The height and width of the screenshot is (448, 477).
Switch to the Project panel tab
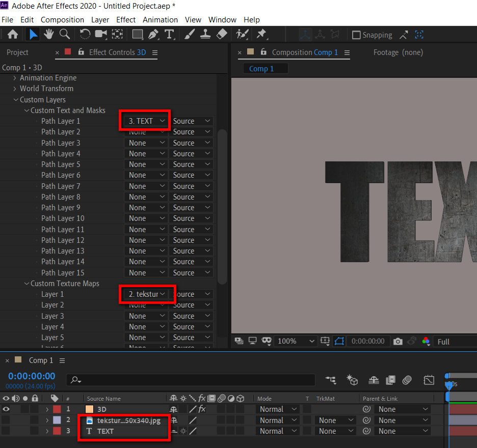[17, 52]
